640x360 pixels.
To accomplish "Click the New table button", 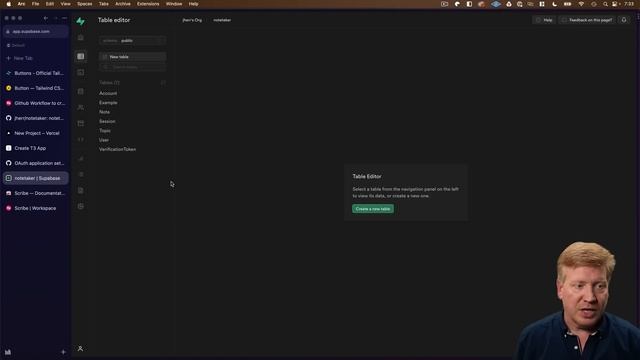I will 132,57.
